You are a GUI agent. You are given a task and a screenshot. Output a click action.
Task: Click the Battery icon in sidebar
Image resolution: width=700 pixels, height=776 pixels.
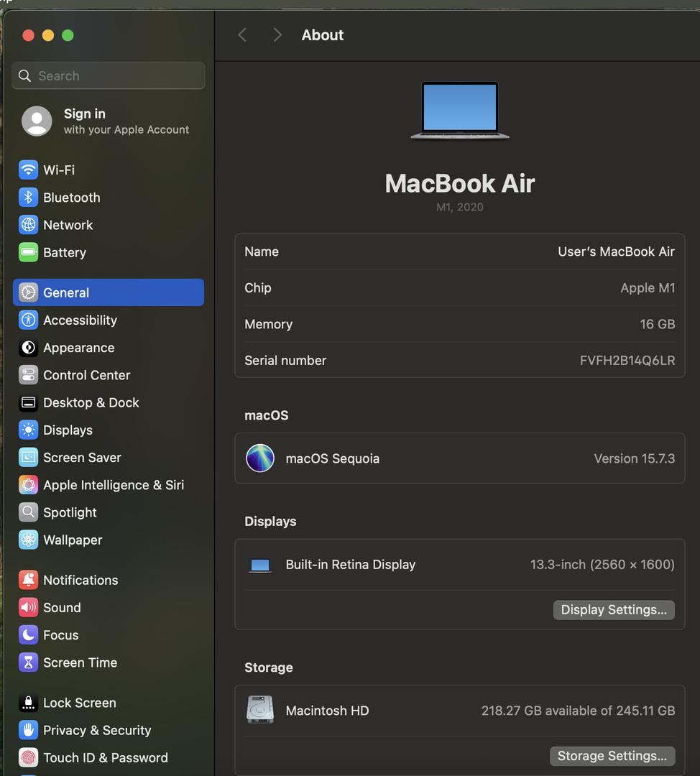(x=28, y=252)
